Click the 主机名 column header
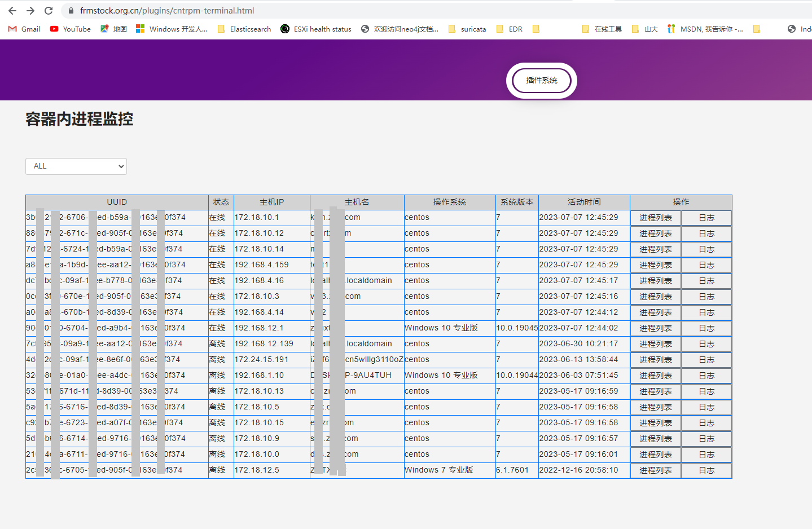This screenshot has height=529, width=812. click(x=357, y=202)
